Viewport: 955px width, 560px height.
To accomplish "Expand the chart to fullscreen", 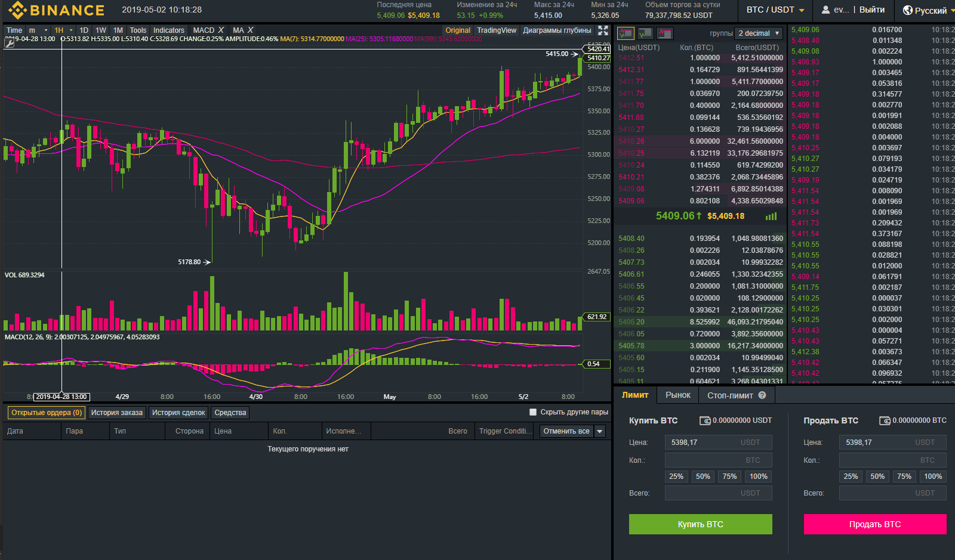I will pos(603,30).
